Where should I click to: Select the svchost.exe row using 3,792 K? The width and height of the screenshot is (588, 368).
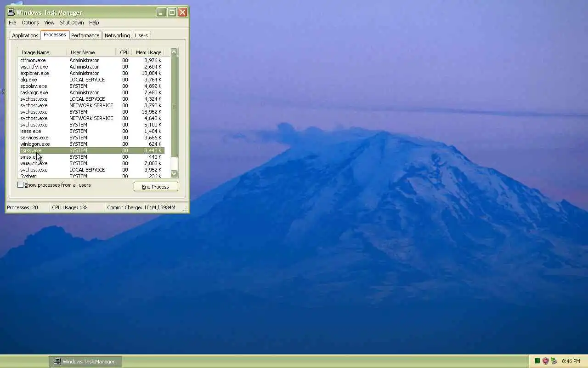91,105
